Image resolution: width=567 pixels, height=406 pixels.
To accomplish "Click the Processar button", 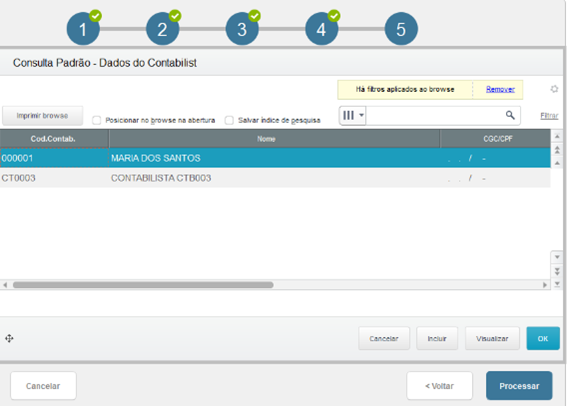I will pyautogui.click(x=519, y=386).
